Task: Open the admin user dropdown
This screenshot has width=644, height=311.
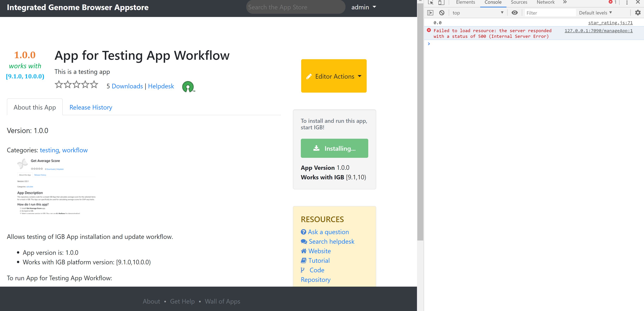Action: tap(363, 7)
